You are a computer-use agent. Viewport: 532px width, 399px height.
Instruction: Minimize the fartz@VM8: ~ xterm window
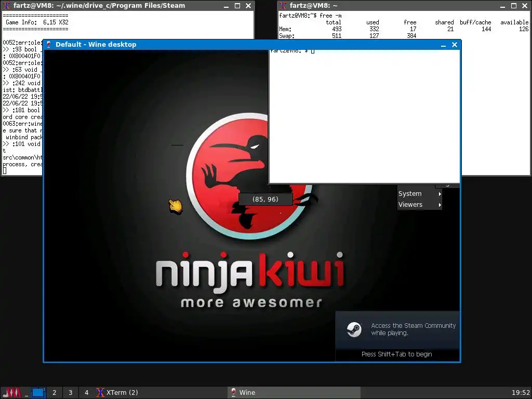[x=502, y=6]
